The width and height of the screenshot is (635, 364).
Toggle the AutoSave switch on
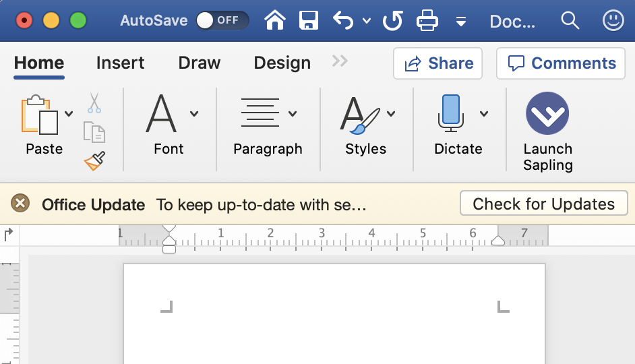222,20
